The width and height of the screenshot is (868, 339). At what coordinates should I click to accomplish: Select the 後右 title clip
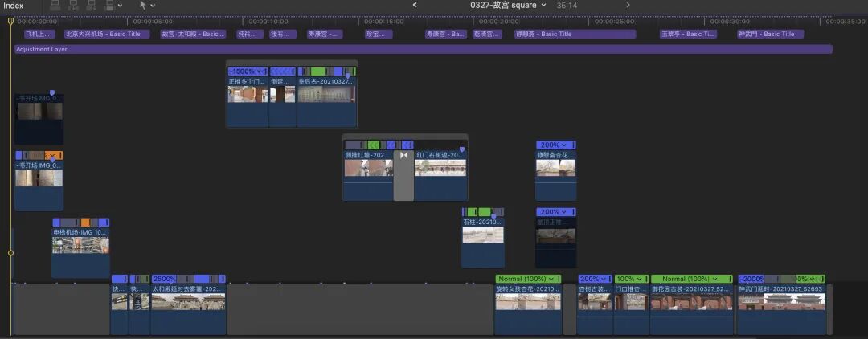pyautogui.click(x=283, y=34)
